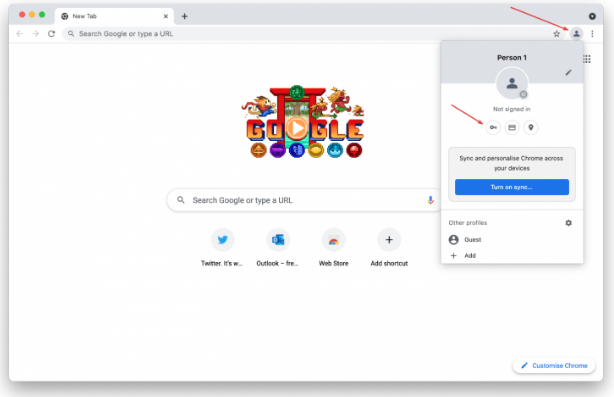Open Chrome's three-dot menu
Viewport: 614px width, 397px height.
592,34
